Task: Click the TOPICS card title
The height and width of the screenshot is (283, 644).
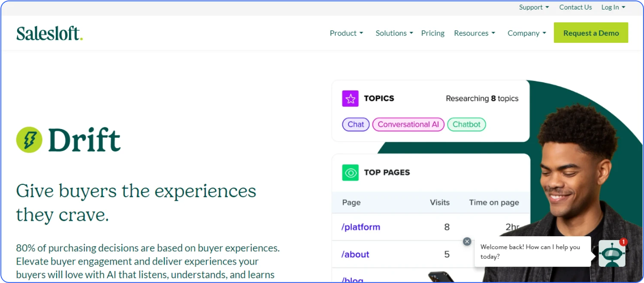Action: 379,98
